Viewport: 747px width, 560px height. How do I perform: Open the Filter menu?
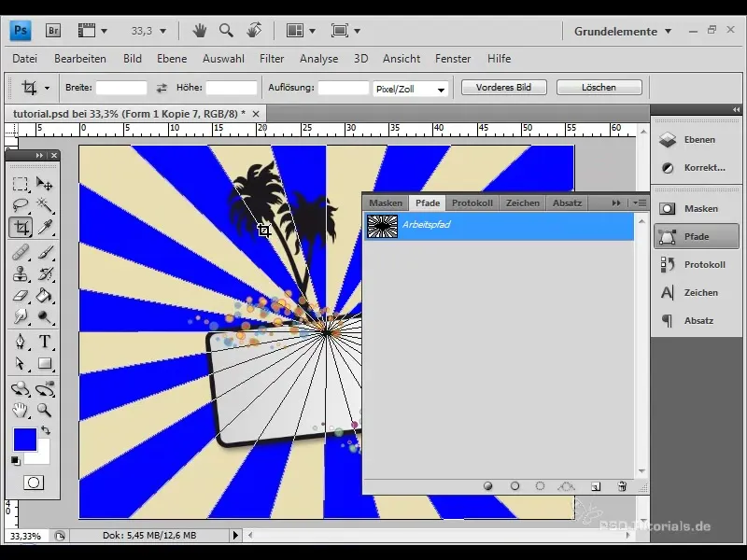click(272, 59)
